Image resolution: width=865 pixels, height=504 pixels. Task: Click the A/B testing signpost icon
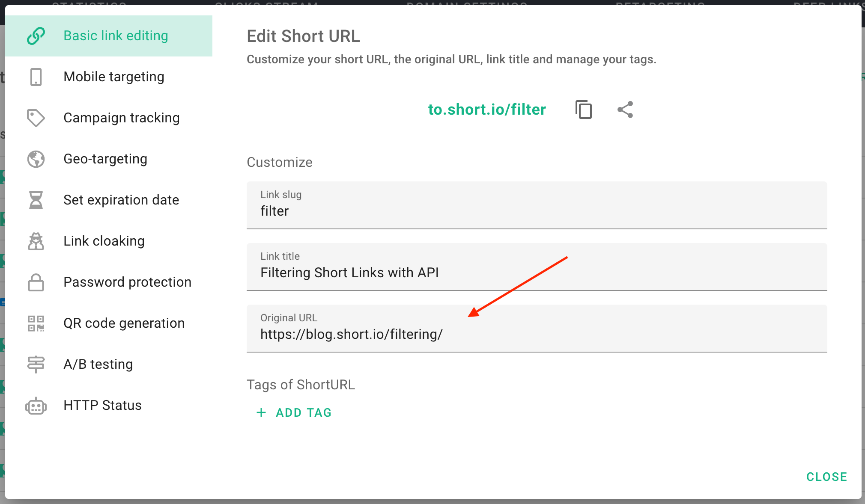coord(36,365)
